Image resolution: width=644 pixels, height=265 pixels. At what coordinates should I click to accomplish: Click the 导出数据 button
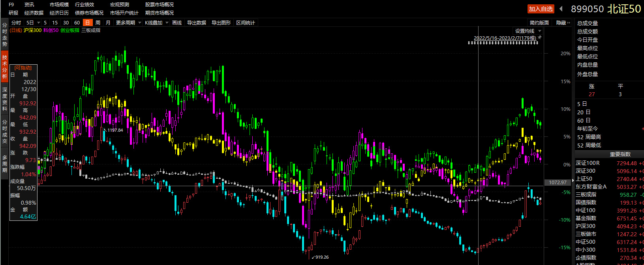tap(197, 23)
